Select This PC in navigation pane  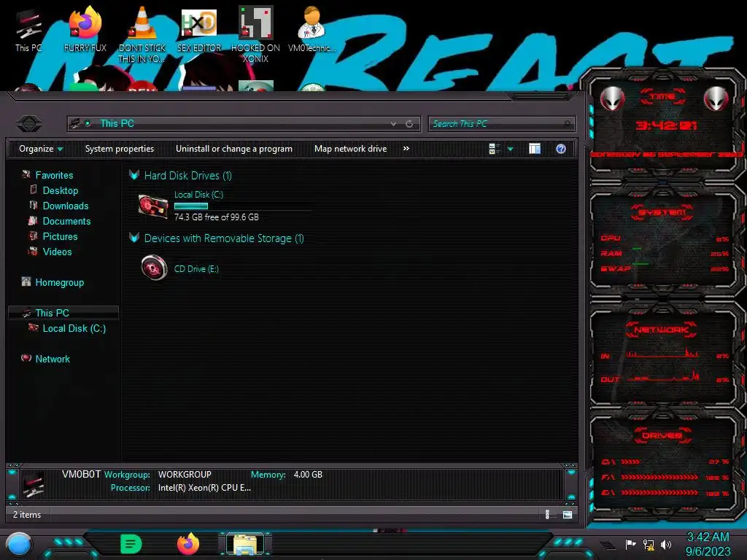coord(52,313)
